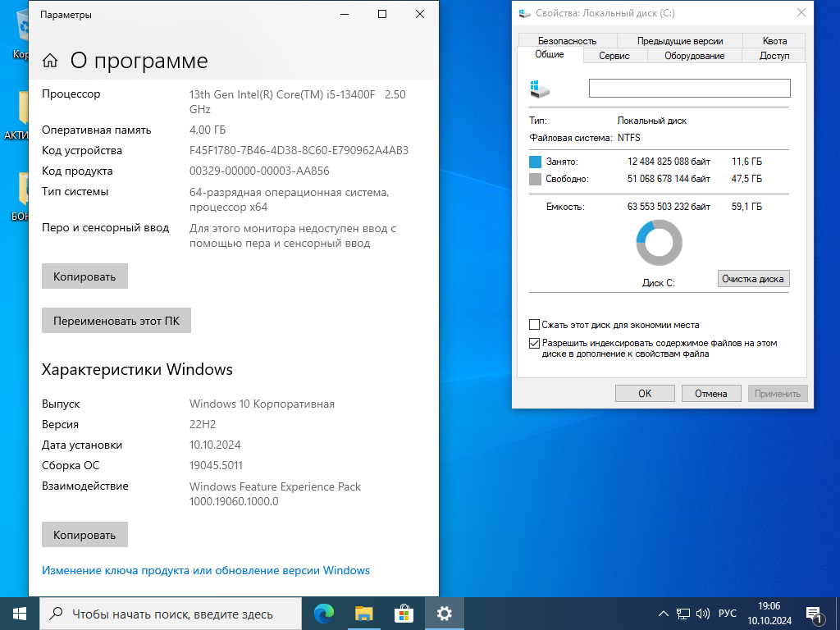Click the Home icon in Settings header
Viewport: 840px width, 630px height.
click(50, 61)
